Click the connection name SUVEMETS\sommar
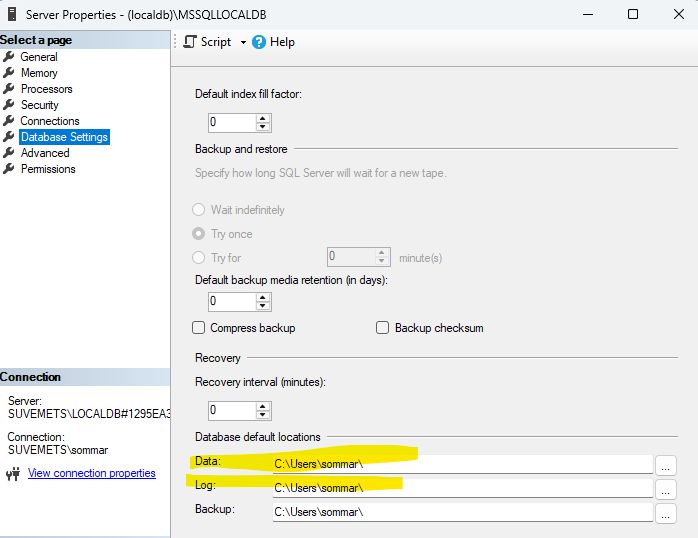 [58, 450]
